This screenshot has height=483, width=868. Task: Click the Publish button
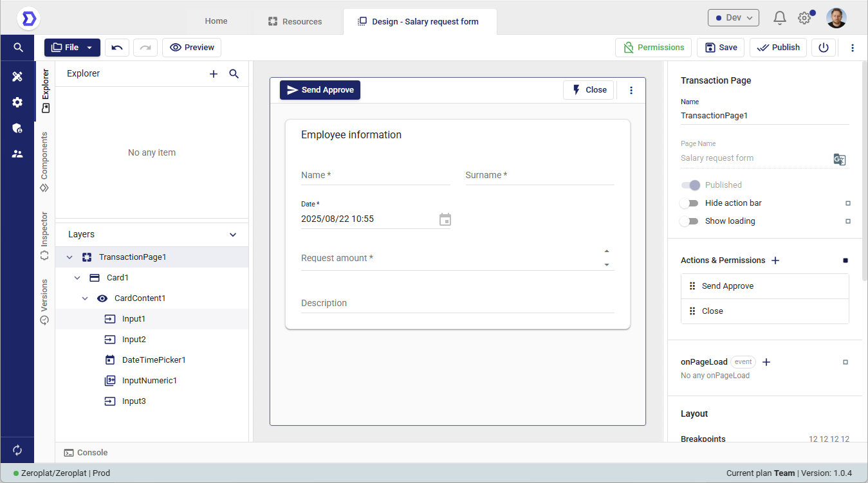(778, 48)
